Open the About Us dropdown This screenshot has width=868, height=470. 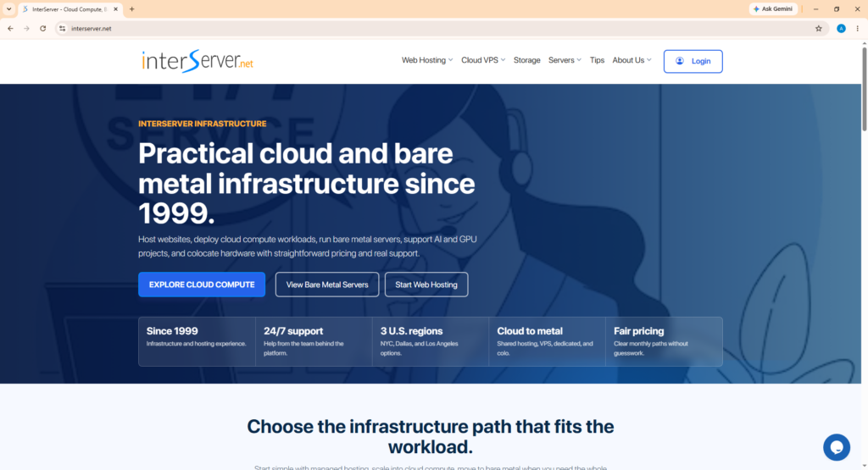[632, 60]
